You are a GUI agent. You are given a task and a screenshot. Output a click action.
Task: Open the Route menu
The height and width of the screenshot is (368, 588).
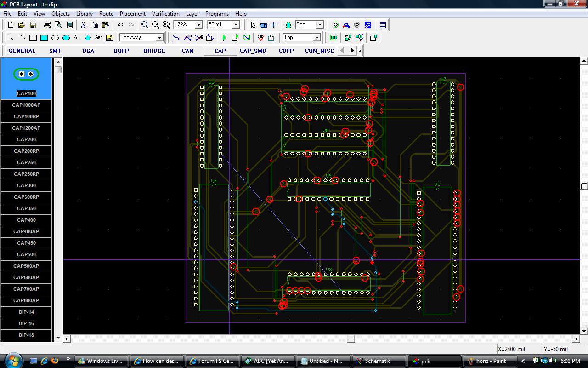pos(106,14)
